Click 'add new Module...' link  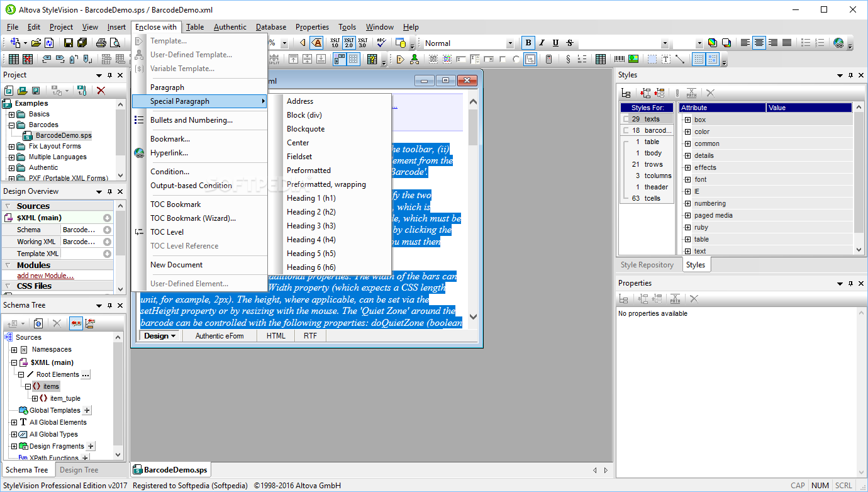click(45, 276)
